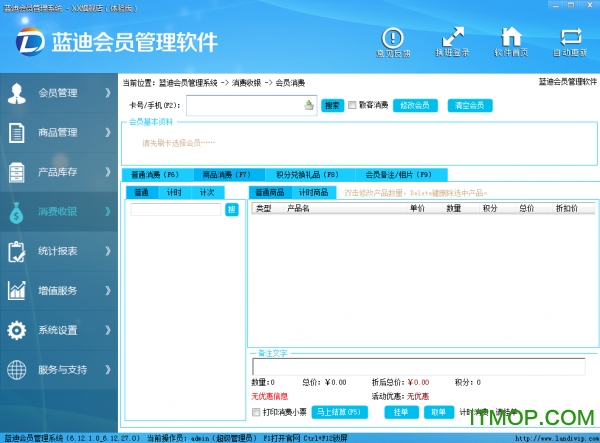
Task: Select the 普通 sub-tab
Action: click(142, 192)
